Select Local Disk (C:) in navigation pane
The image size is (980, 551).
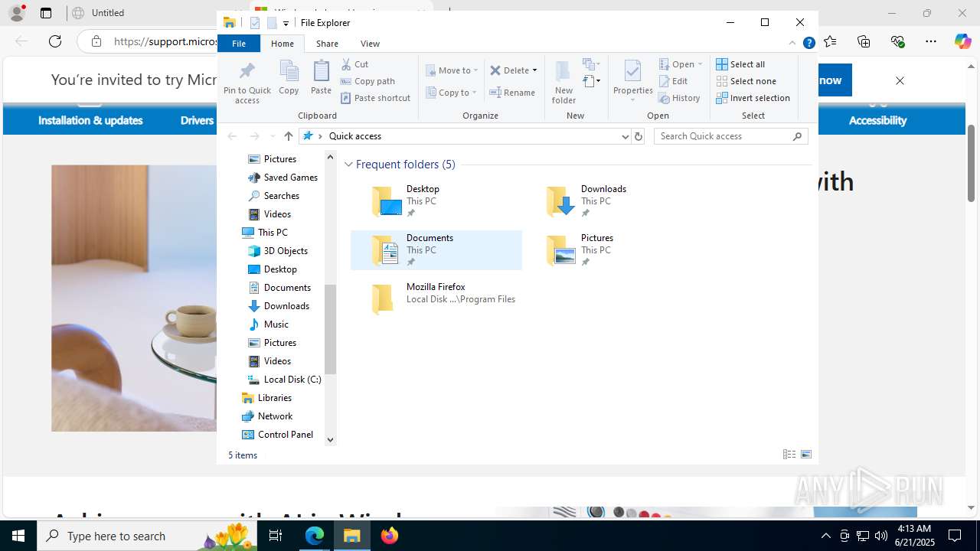(292, 380)
